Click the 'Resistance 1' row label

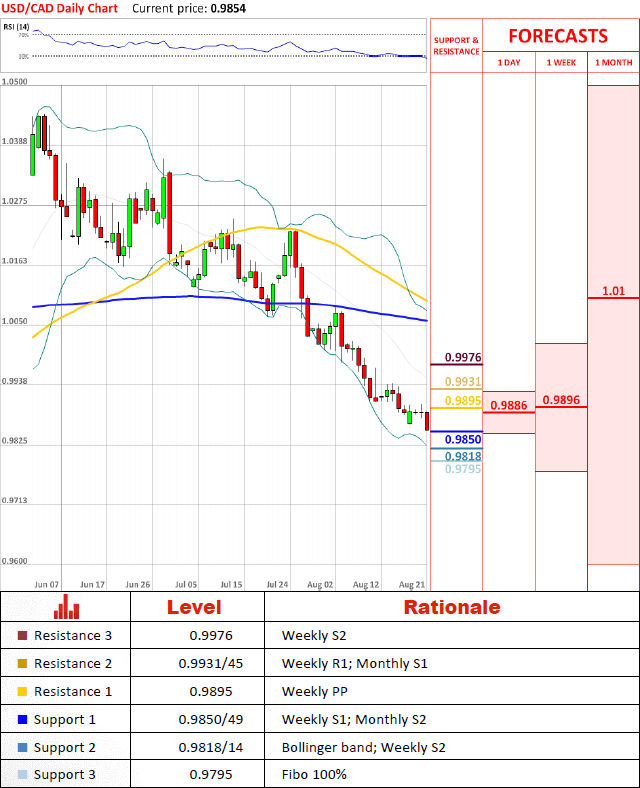(73, 692)
